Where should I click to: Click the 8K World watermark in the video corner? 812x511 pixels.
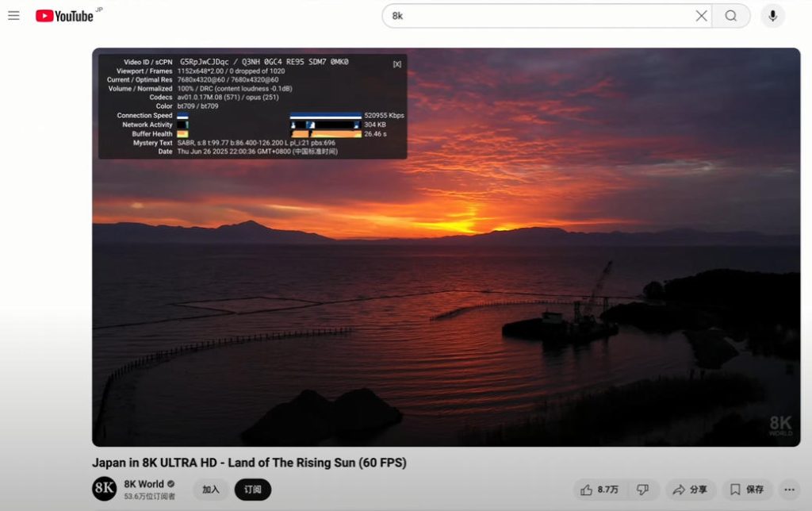pos(779,426)
